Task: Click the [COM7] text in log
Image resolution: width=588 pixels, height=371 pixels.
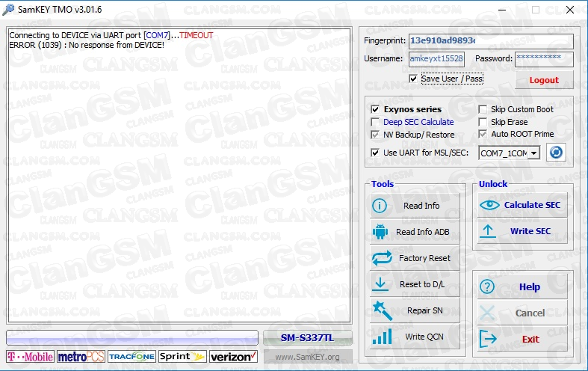Action: (x=157, y=35)
